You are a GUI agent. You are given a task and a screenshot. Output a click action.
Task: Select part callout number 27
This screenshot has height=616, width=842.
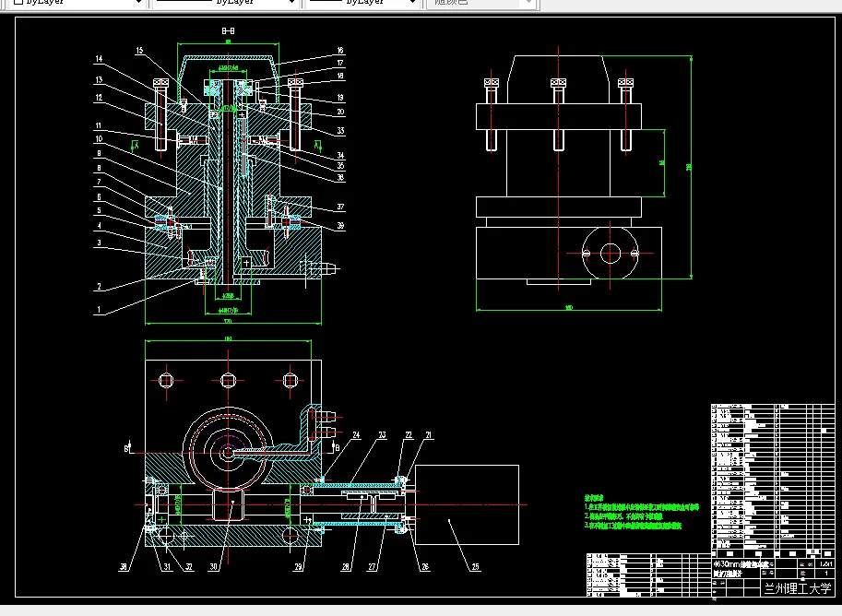[x=372, y=566]
